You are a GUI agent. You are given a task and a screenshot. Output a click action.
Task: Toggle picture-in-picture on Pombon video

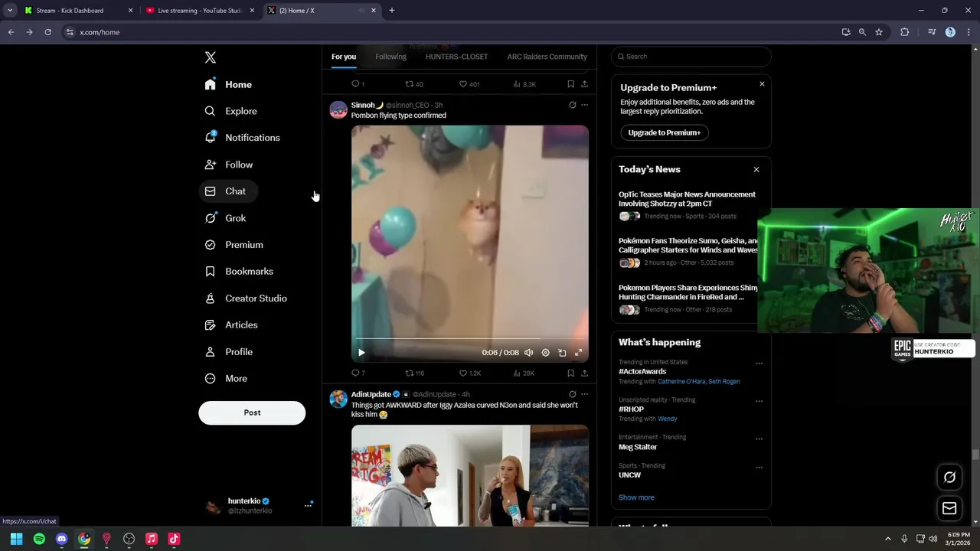click(562, 353)
